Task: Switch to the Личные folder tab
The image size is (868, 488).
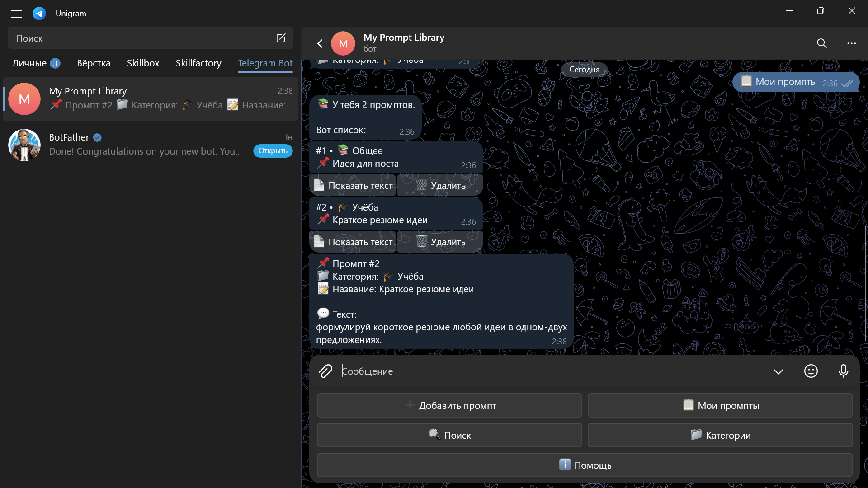Action: pyautogui.click(x=29, y=63)
